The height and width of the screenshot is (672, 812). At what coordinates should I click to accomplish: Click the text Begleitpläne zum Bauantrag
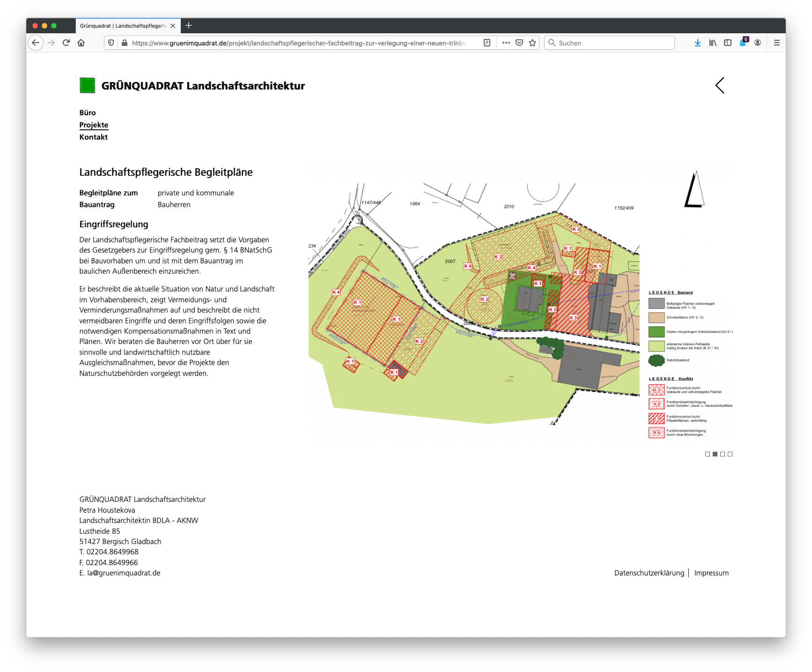click(x=109, y=199)
